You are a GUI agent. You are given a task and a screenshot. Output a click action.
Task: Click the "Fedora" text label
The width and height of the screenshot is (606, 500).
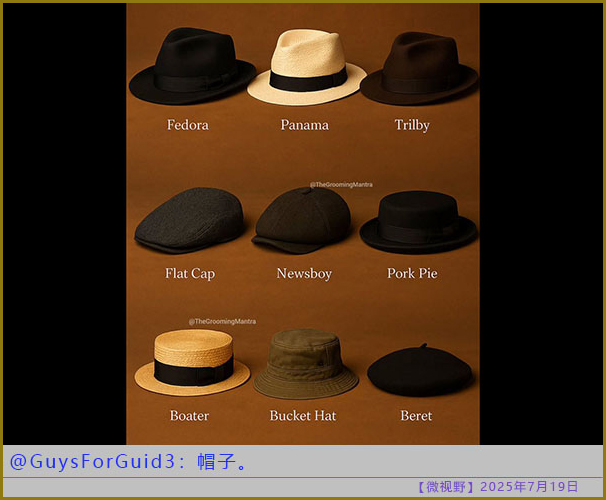click(x=188, y=125)
